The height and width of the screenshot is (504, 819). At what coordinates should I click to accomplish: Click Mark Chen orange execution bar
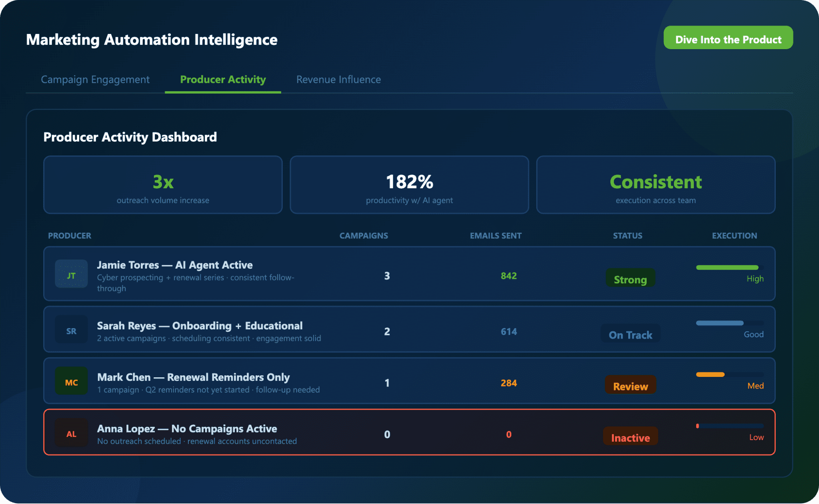pos(710,375)
